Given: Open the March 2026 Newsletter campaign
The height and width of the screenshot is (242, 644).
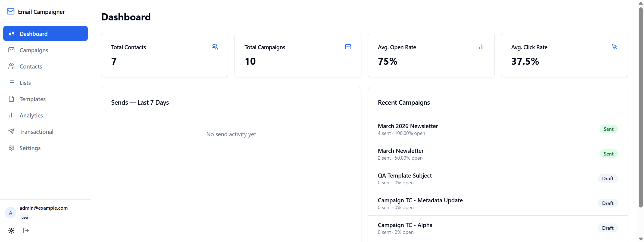Looking at the screenshot, I should (x=498, y=129).
